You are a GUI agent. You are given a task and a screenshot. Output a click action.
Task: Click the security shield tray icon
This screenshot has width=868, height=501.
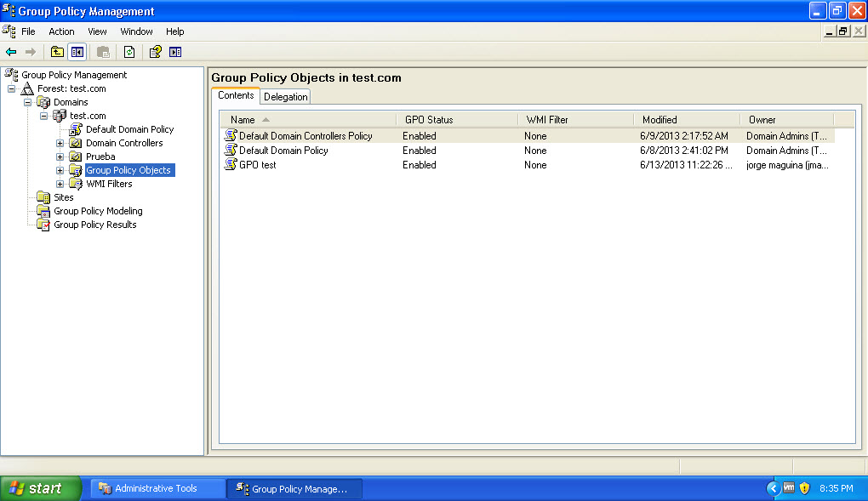(x=804, y=488)
